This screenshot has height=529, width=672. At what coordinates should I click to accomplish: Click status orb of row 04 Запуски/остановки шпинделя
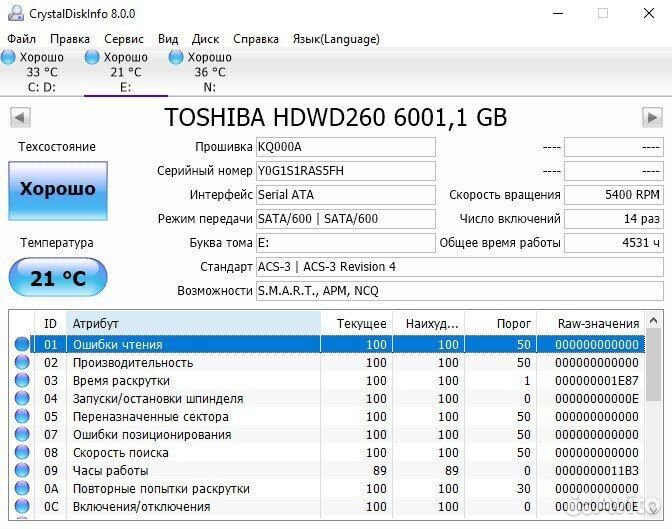22,398
